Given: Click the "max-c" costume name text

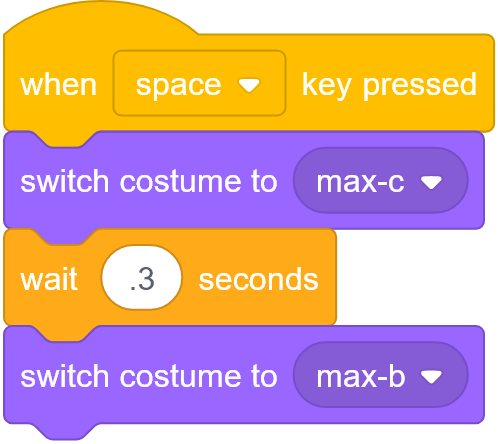Looking at the screenshot, I should pos(360,182).
